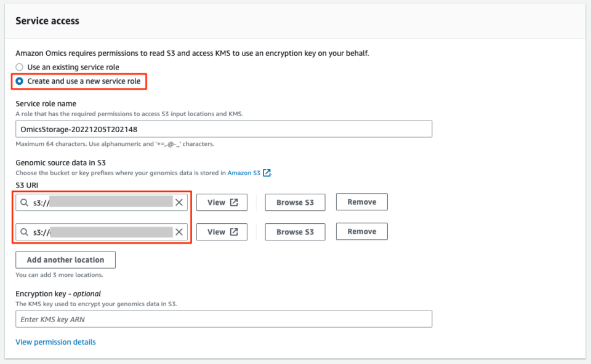Remove the second S3 location
The width and height of the screenshot is (591, 364).
tap(361, 231)
